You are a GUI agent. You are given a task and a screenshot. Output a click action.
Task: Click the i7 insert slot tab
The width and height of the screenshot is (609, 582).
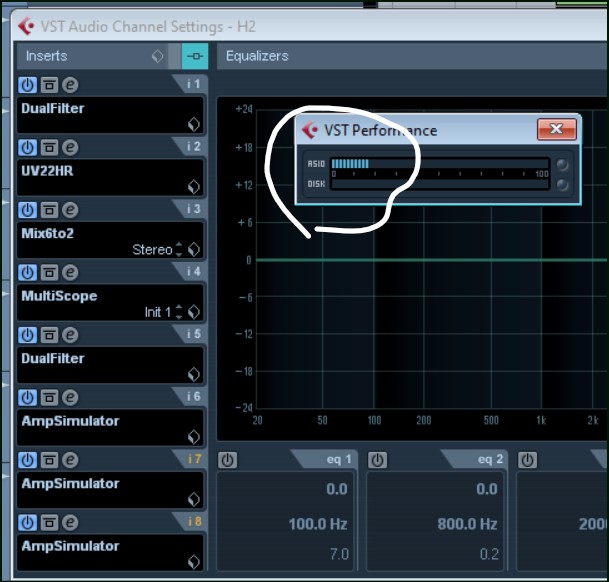pyautogui.click(x=191, y=459)
